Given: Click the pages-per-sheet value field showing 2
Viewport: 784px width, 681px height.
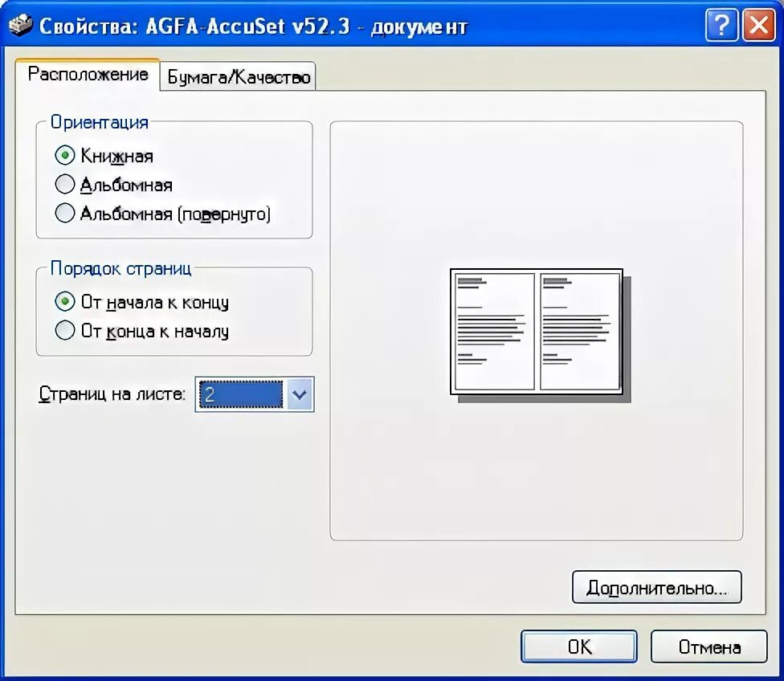Looking at the screenshot, I should pyautogui.click(x=240, y=394).
